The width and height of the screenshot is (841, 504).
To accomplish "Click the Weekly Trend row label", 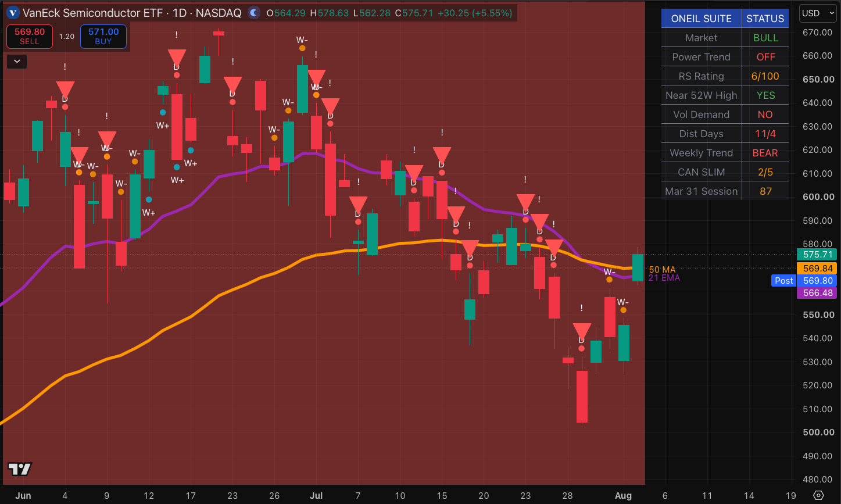I will 702,153.
